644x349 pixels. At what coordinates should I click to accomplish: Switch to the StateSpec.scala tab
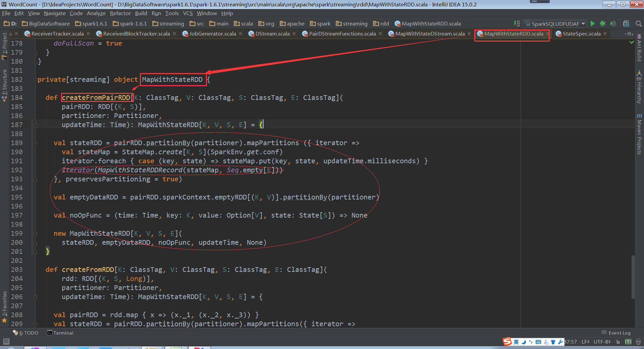(x=582, y=34)
